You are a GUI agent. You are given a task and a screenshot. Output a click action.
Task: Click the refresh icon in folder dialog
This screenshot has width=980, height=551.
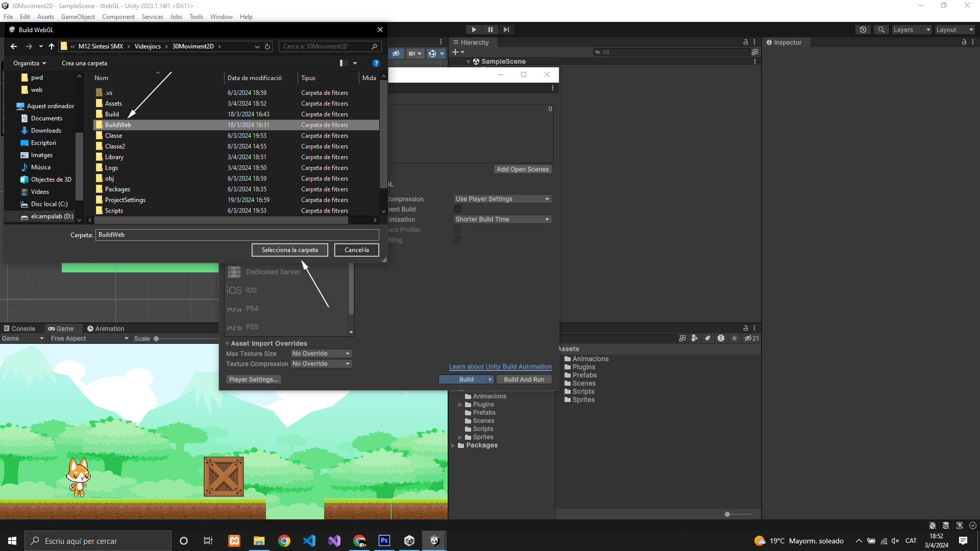267,46
